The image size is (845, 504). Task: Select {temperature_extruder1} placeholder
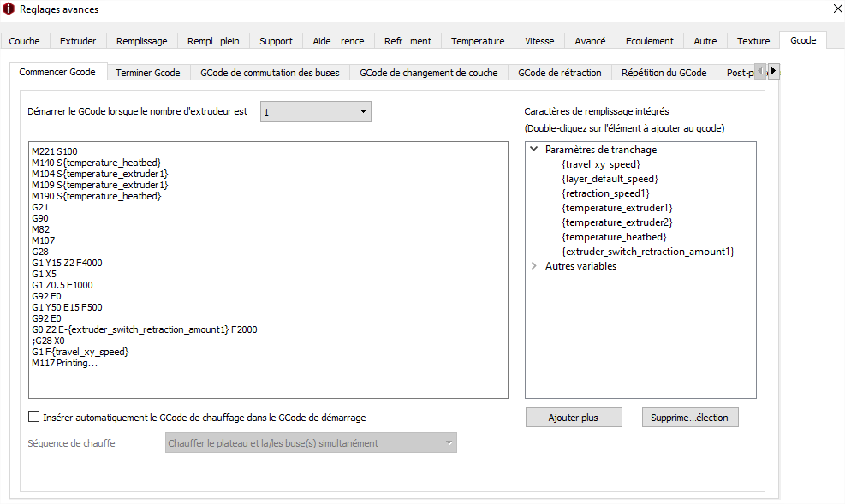617,208
